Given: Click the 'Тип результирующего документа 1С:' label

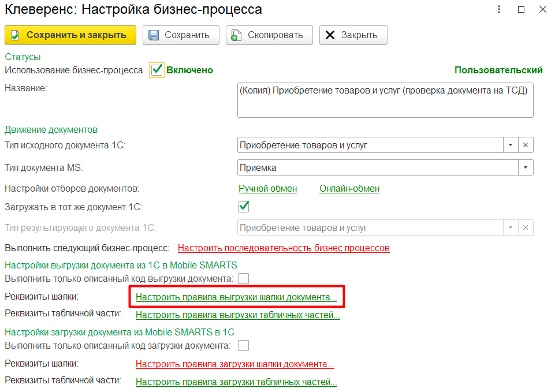Looking at the screenshot, I should point(80,228).
